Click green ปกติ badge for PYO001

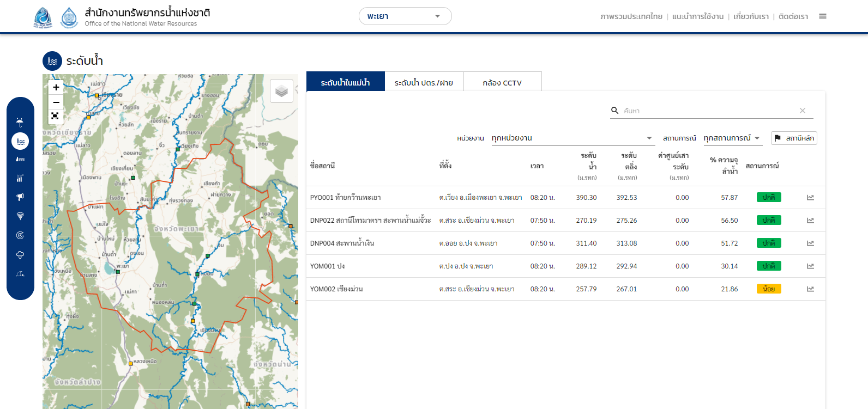click(769, 197)
